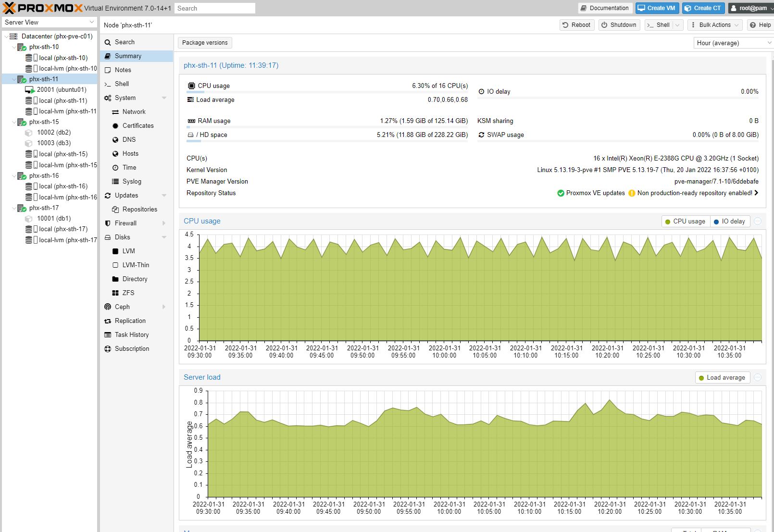Click the Create VM button
This screenshot has height=532, width=774.
coord(657,8)
